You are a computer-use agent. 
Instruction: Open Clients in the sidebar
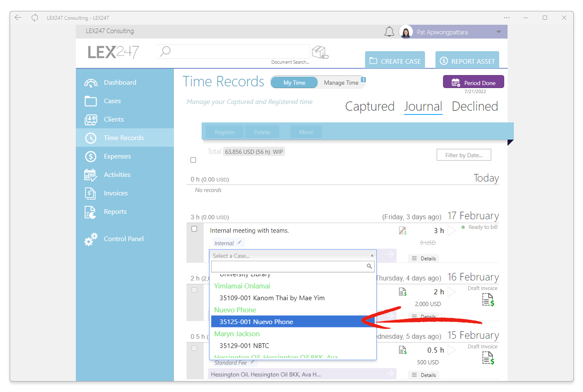(x=125, y=119)
